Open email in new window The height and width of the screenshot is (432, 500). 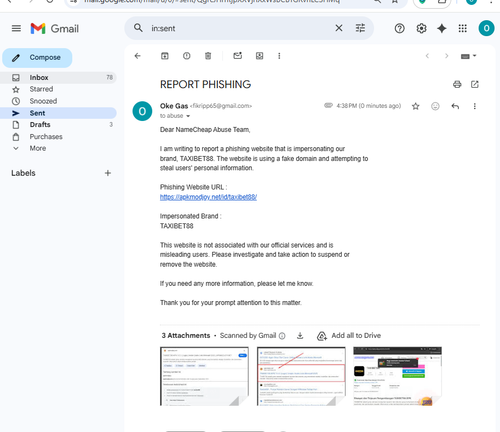pyautogui.click(x=475, y=84)
